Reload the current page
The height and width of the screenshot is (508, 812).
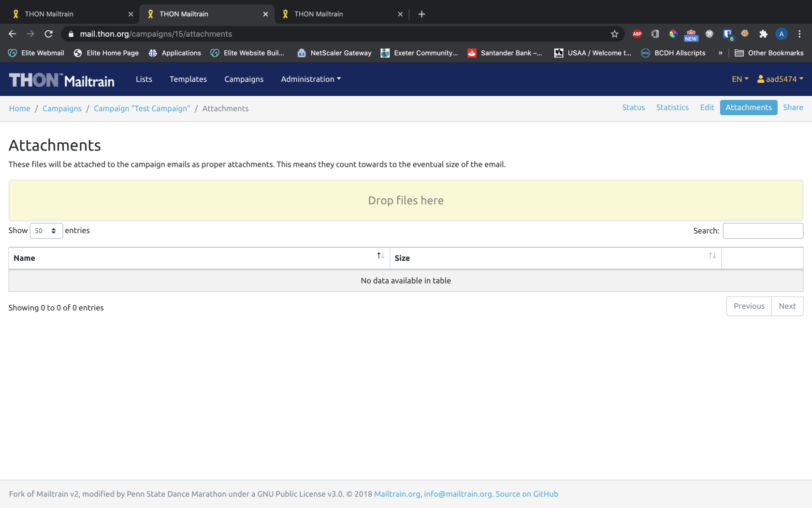click(x=48, y=34)
